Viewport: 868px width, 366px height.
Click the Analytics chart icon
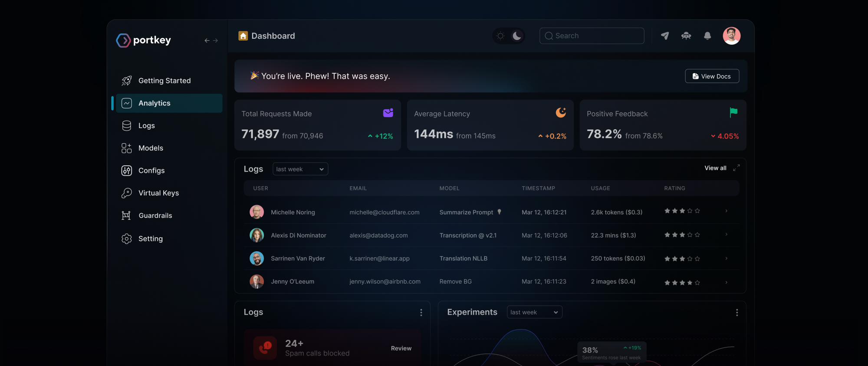coord(126,103)
